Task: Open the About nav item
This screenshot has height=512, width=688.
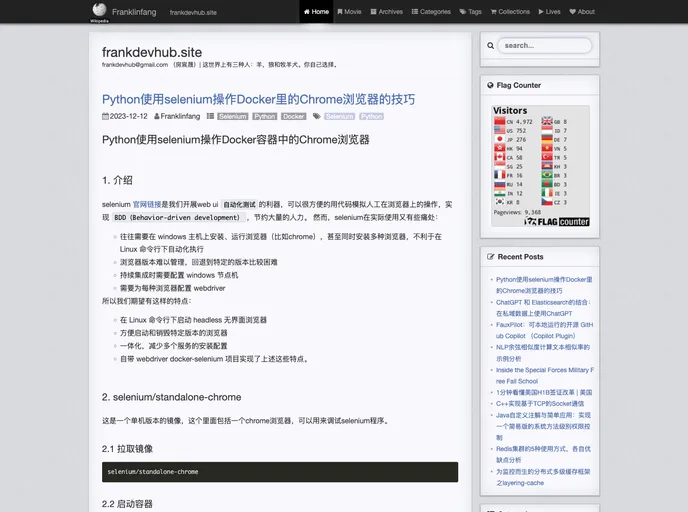Action: [x=582, y=11]
